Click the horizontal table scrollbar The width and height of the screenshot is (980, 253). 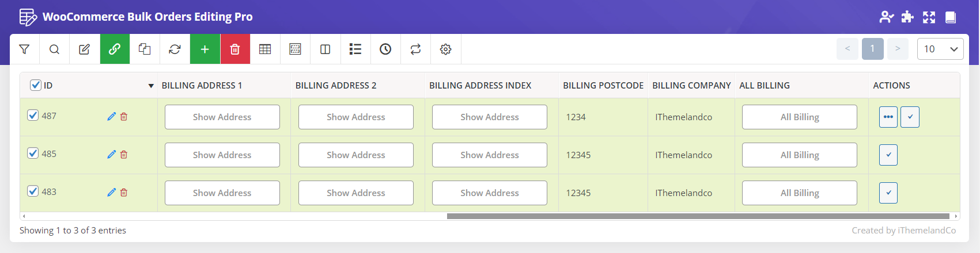point(697,216)
